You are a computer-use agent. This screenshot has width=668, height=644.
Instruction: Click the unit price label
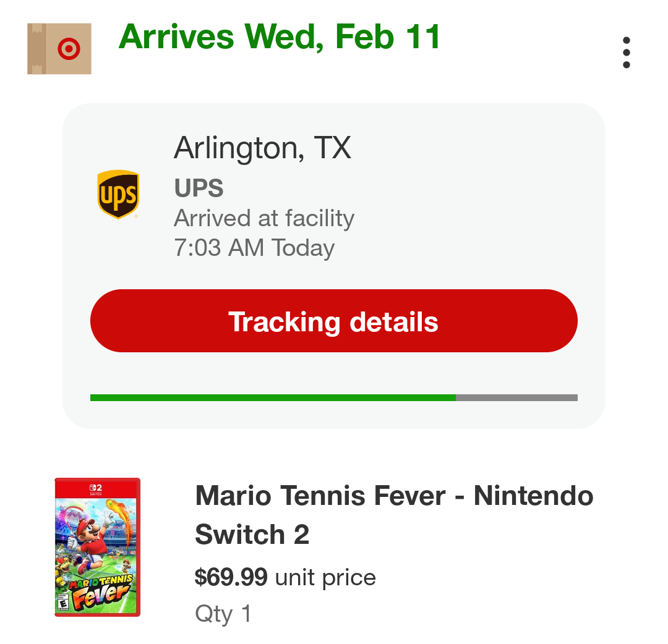(x=325, y=577)
